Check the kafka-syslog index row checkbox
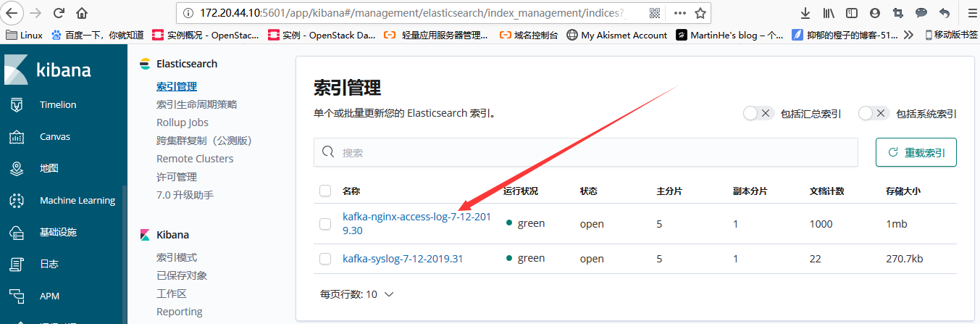The width and height of the screenshot is (980, 324). click(325, 259)
